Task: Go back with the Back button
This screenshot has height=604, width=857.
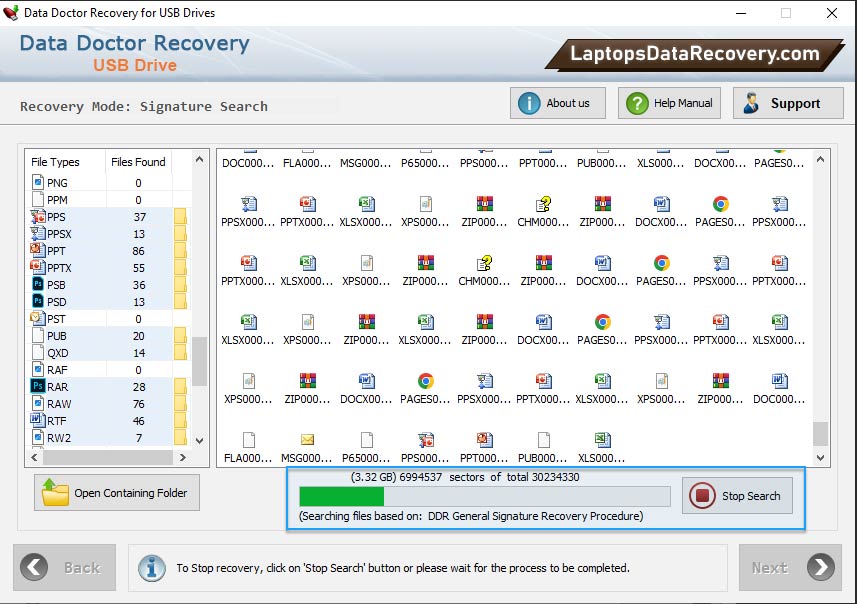Action: pyautogui.click(x=64, y=567)
